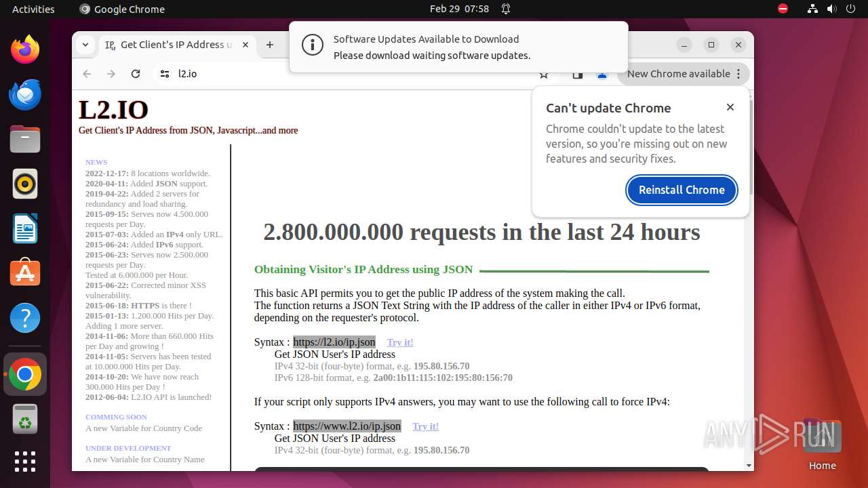Open Ubuntu Software store icon
This screenshot has height=488, width=868.
25,273
